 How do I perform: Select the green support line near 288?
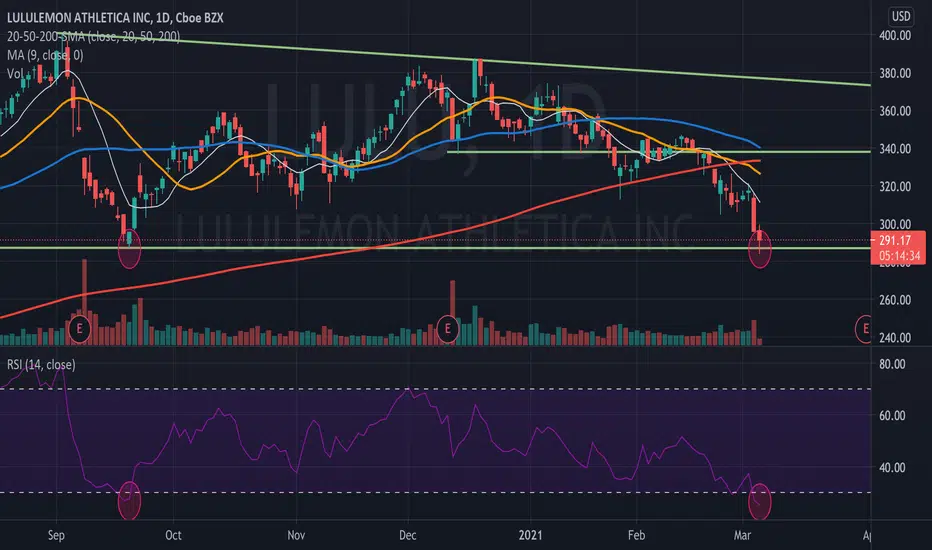435,248
